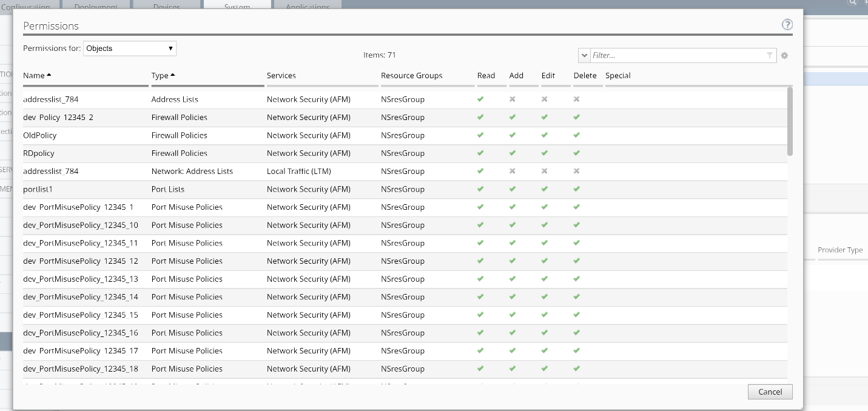Click into the Filter text field
Image resolution: width=868 pixels, height=411 pixels.
(677, 55)
